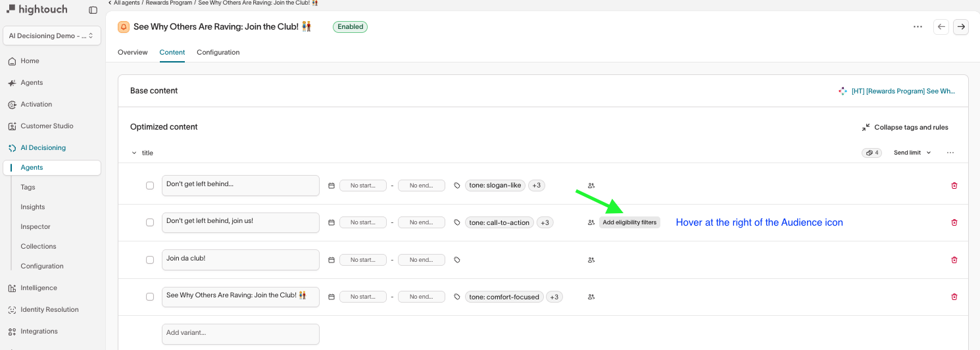Set end date for "Don't get left behind..." variant
This screenshot has height=350, width=980.
click(422, 186)
